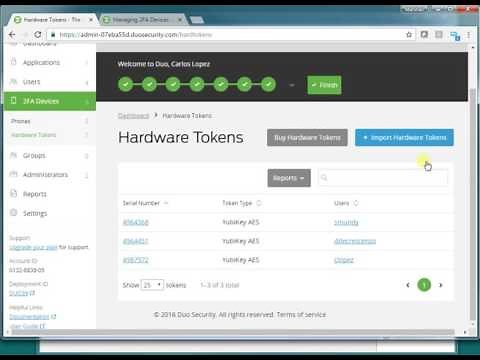Open the Reports dropdown button

point(289,178)
